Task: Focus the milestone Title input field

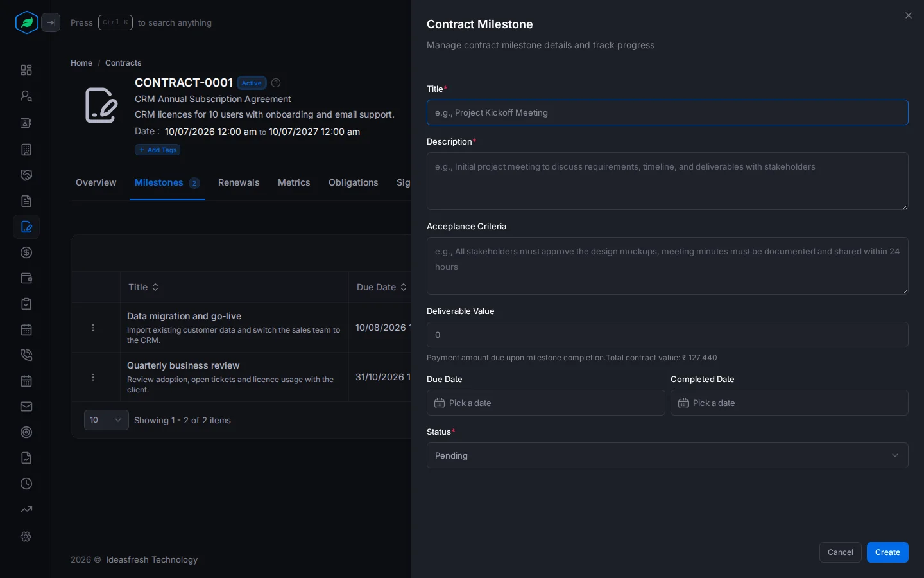Action: 667,112
